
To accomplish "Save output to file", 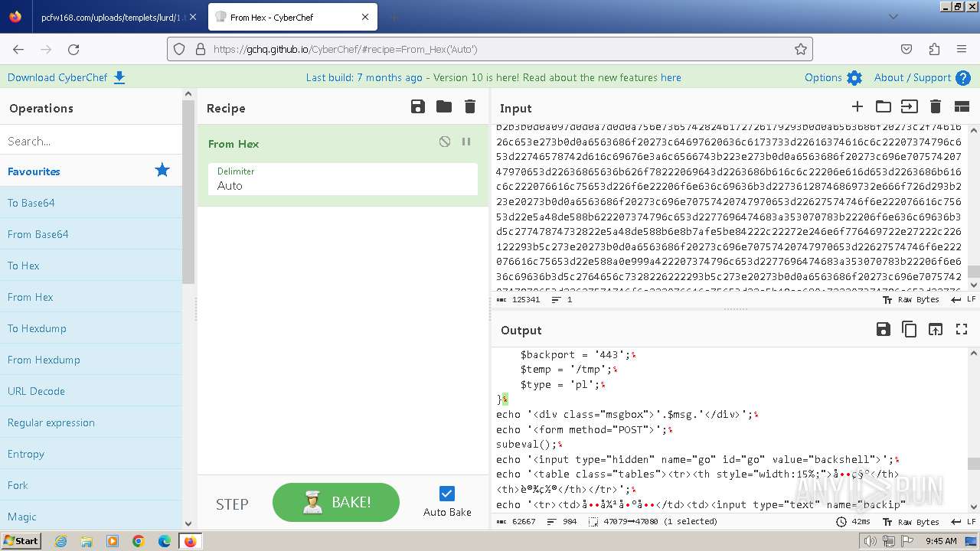I will click(884, 329).
